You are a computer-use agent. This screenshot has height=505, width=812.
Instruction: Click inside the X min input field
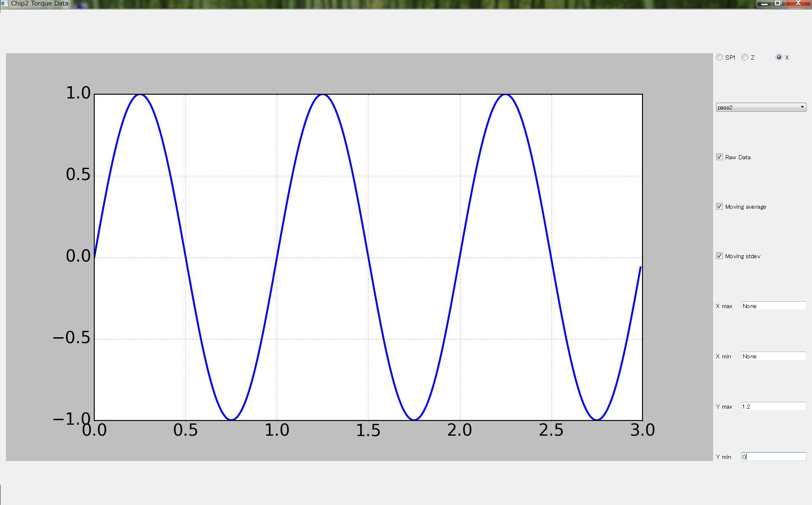(774, 356)
